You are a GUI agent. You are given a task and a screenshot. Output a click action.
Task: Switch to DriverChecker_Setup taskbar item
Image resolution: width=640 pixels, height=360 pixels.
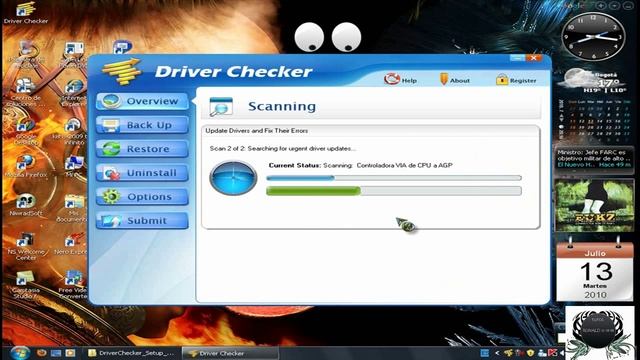click(131, 353)
